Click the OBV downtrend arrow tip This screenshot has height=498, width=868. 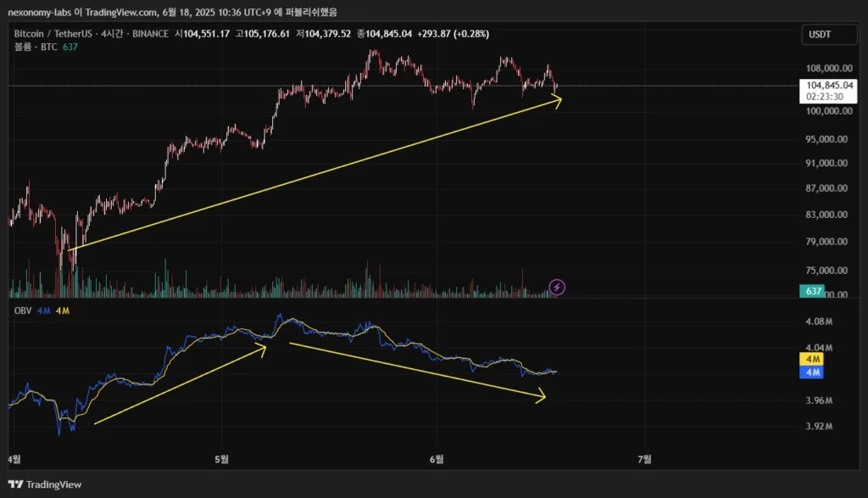pyautogui.click(x=543, y=395)
